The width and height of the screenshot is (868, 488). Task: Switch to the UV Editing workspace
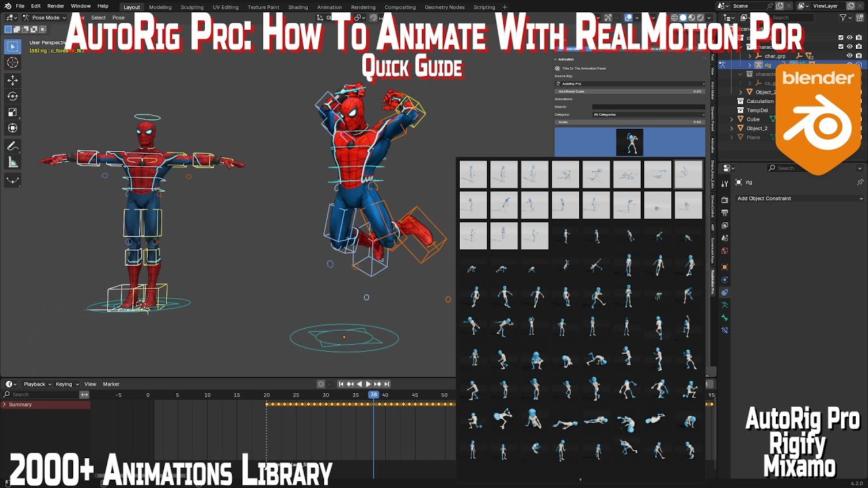[225, 7]
